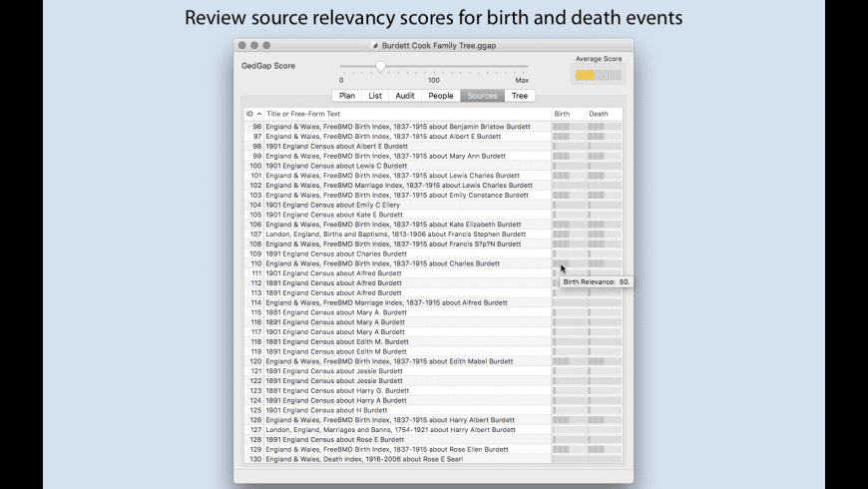The image size is (868, 489).
Task: Sort by Birth column header
Action: pyautogui.click(x=569, y=114)
